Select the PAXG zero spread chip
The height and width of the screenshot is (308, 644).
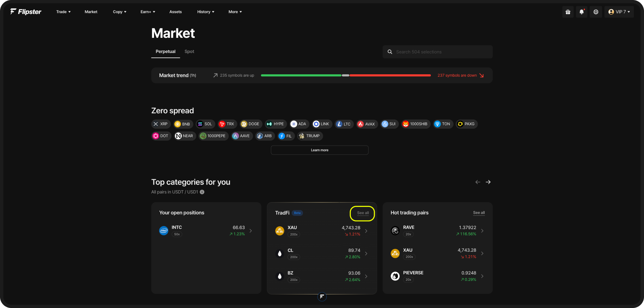tap(467, 124)
